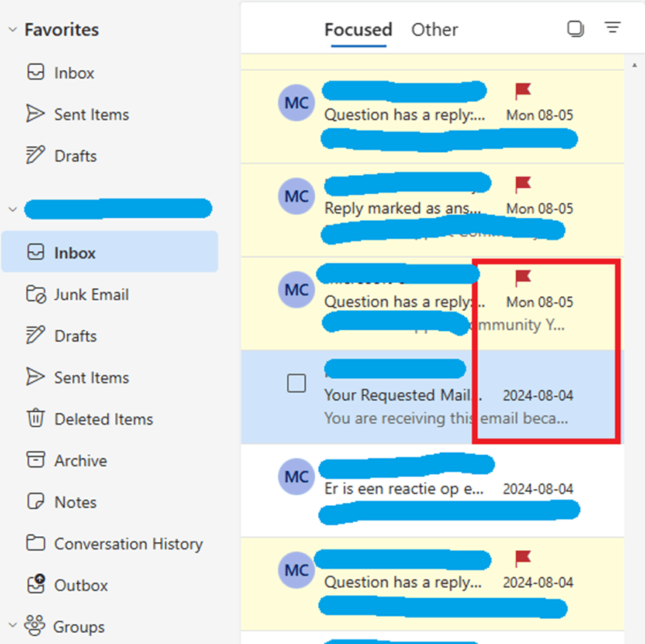Open the Junk Email folder icon
Screen dimensions: 645x644
tap(35, 295)
